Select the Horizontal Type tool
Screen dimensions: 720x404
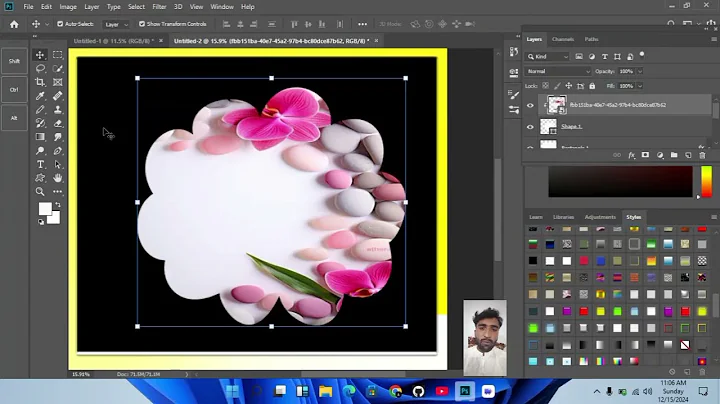[x=40, y=164]
